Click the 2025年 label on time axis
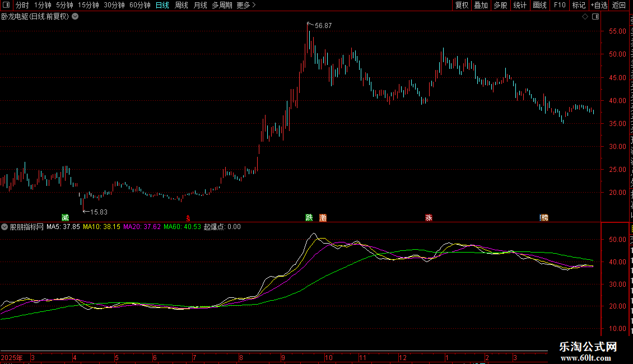The width and height of the screenshot is (633, 364). [12, 357]
